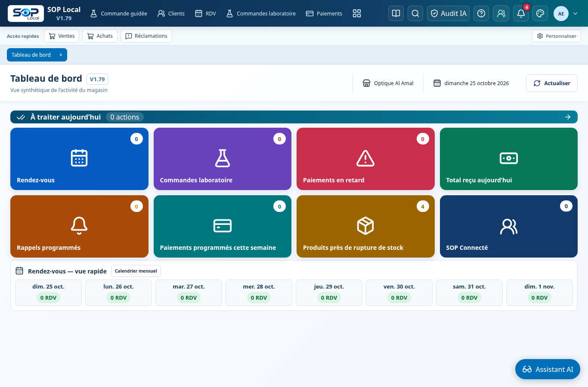Open the Rendez-vous blue card

(x=79, y=159)
